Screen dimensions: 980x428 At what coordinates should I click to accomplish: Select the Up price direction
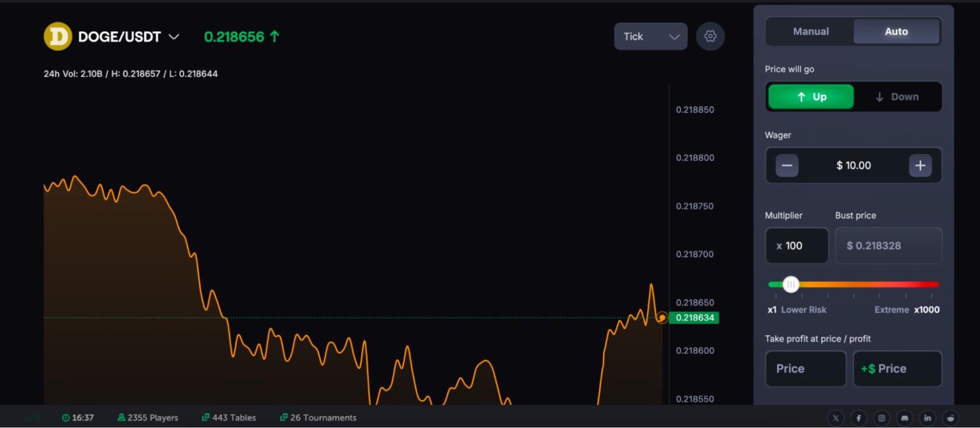pos(811,96)
